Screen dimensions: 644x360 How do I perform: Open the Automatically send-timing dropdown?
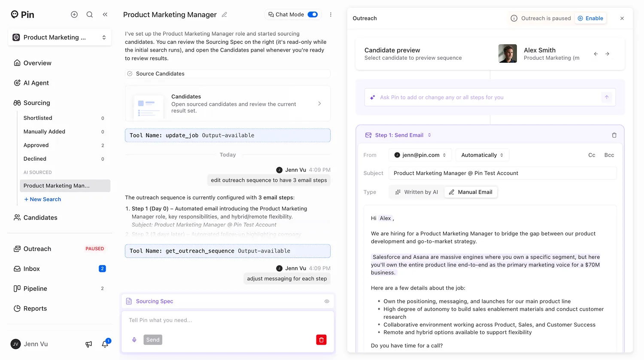click(x=482, y=155)
